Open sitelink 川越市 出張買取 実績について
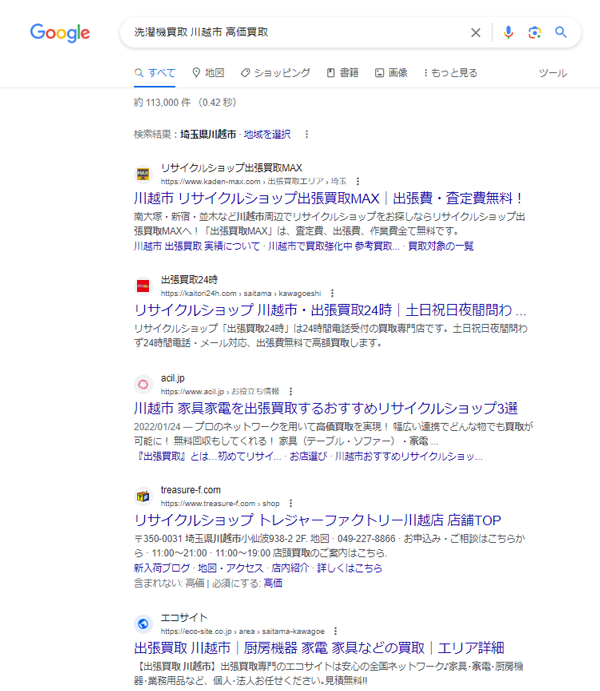The height and width of the screenshot is (691, 600). coord(197,246)
